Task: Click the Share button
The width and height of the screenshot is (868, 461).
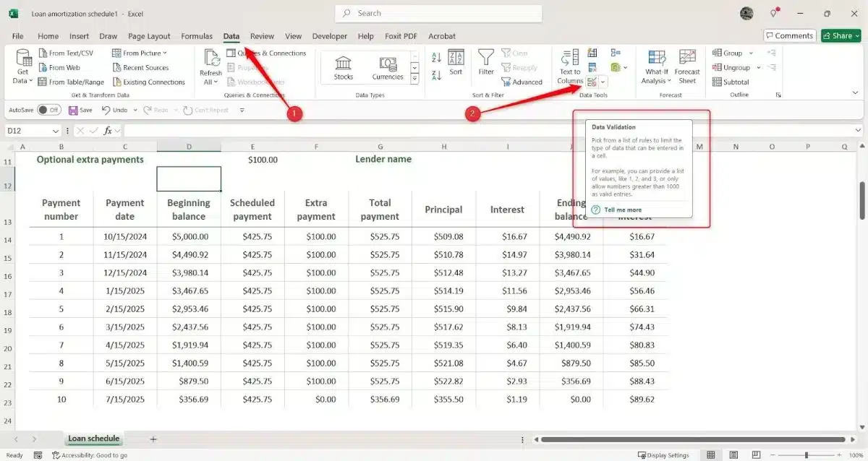Action: point(841,35)
